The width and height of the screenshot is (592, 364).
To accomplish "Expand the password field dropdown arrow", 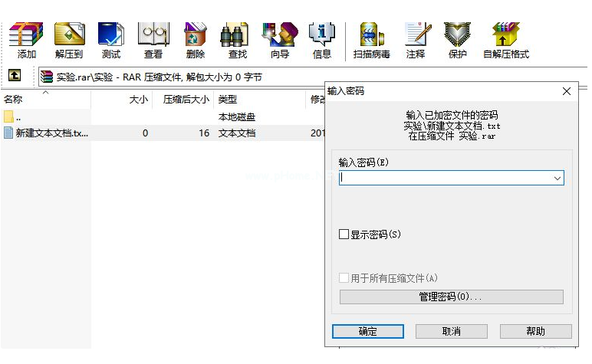I will coord(557,178).
